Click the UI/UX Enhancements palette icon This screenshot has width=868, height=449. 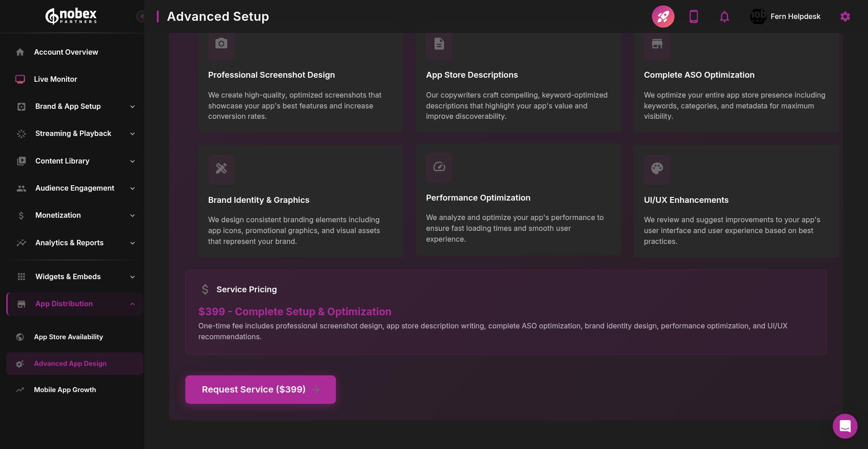point(657,169)
